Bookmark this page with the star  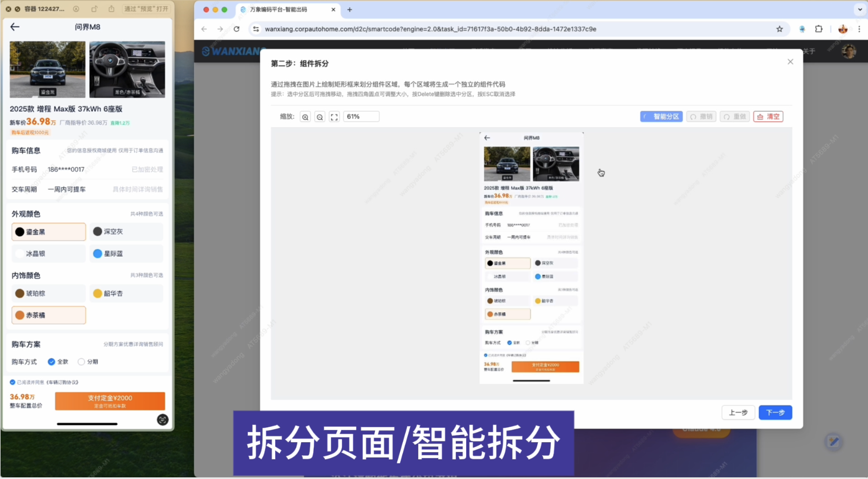(779, 29)
